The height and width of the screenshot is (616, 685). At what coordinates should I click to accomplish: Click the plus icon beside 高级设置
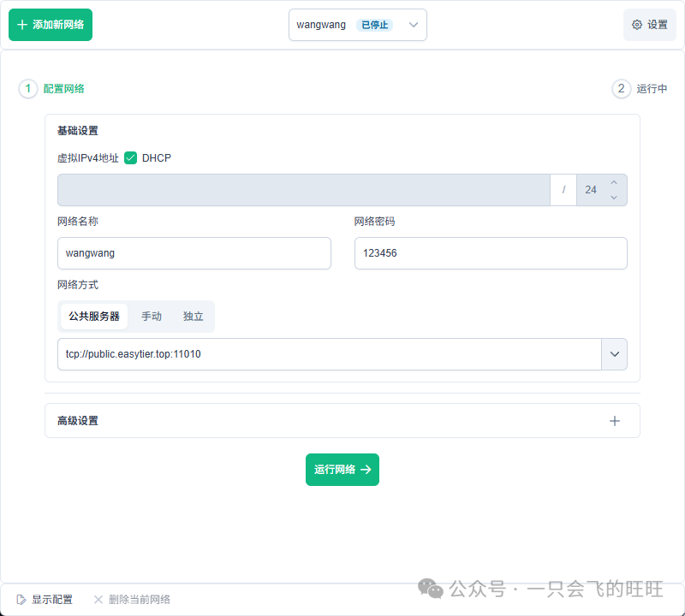point(614,421)
